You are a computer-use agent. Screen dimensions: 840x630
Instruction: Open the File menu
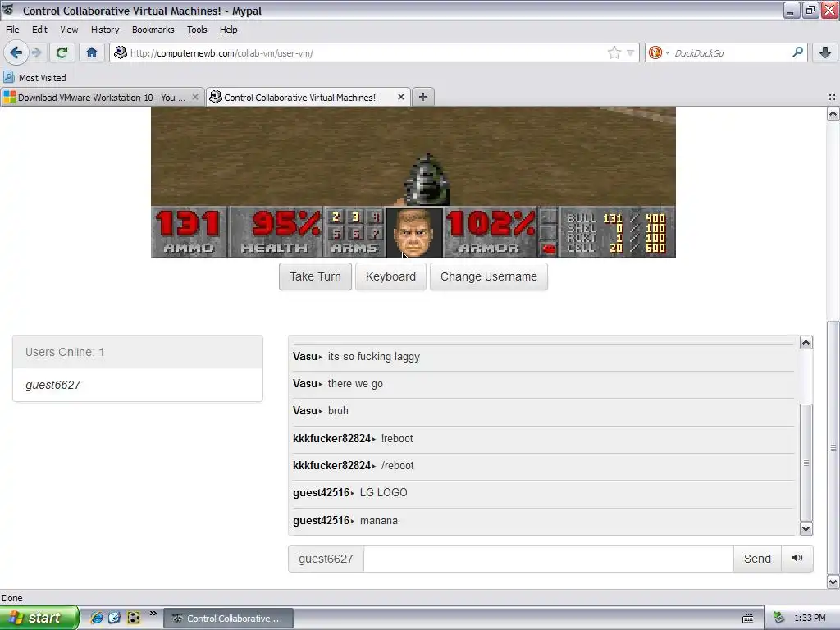coord(12,30)
